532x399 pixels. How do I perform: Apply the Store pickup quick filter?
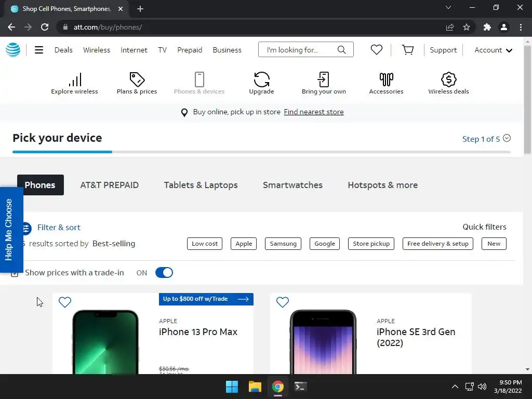click(371, 244)
